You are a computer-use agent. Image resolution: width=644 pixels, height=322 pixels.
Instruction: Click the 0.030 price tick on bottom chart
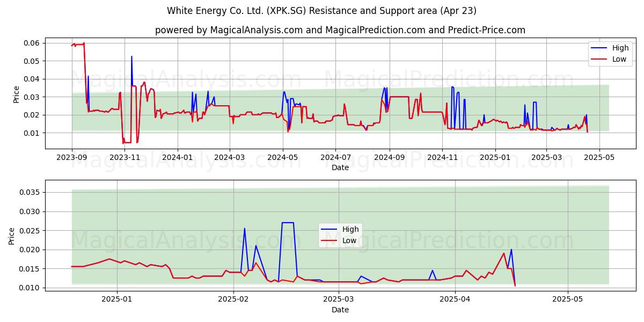tap(31, 211)
